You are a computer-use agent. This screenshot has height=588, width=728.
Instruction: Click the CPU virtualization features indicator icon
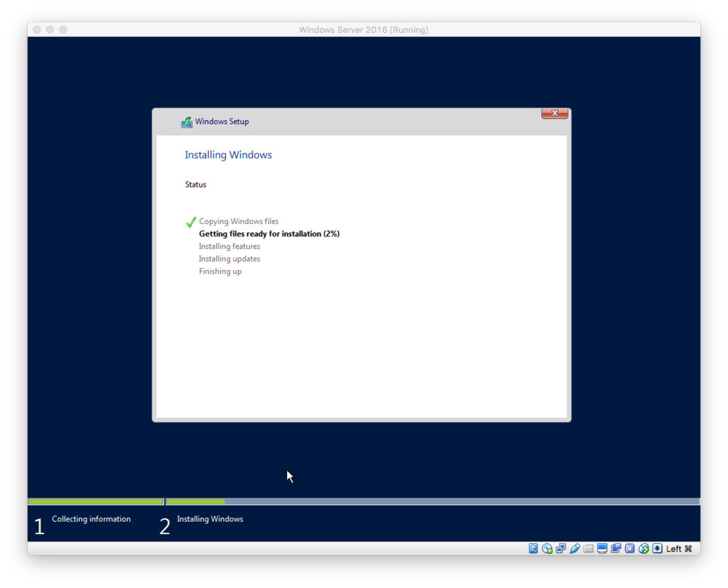(x=630, y=548)
